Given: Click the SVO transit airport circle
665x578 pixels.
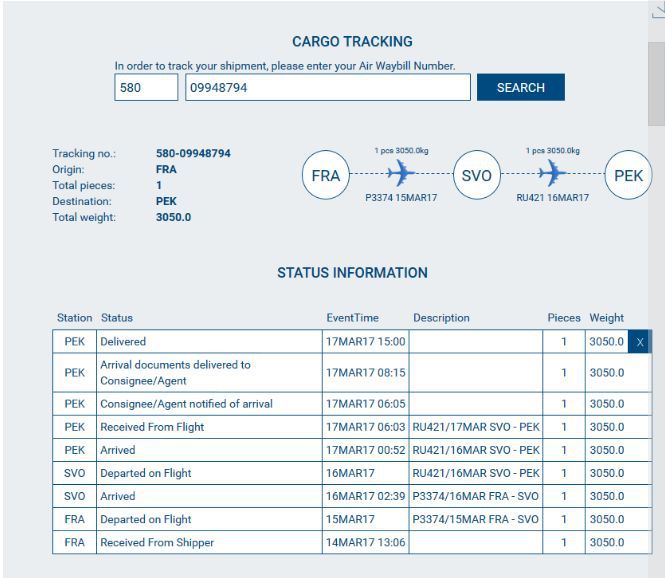Looking at the screenshot, I should coord(477,176).
